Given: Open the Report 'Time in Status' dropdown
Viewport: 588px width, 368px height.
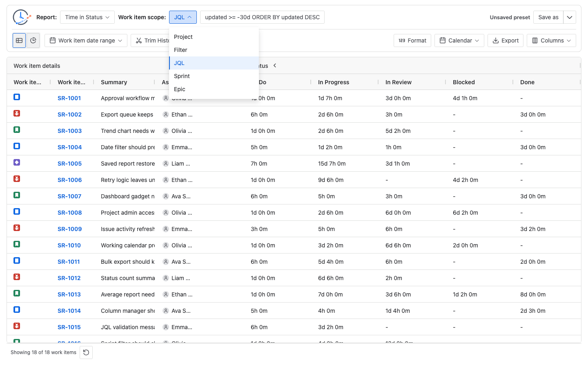Looking at the screenshot, I should (x=87, y=17).
